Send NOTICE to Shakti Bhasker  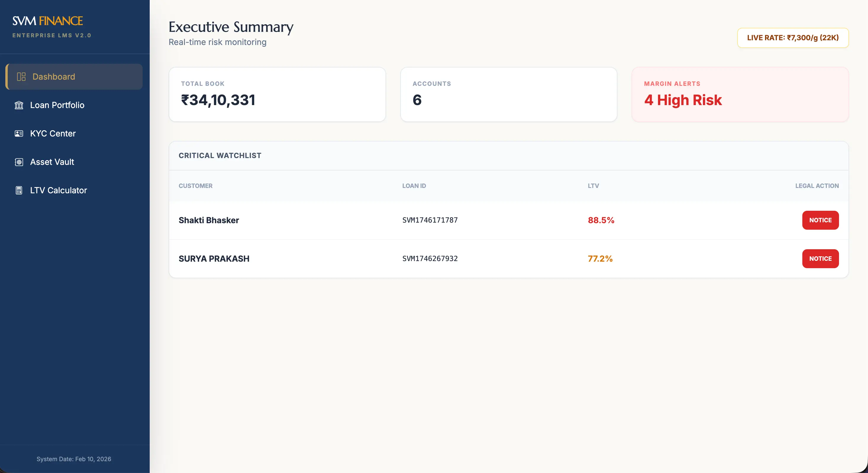coord(820,220)
